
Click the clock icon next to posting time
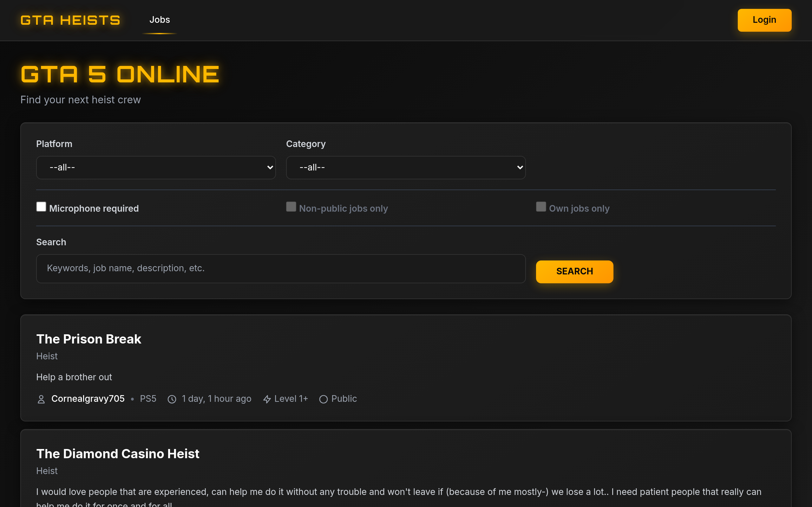tap(172, 399)
